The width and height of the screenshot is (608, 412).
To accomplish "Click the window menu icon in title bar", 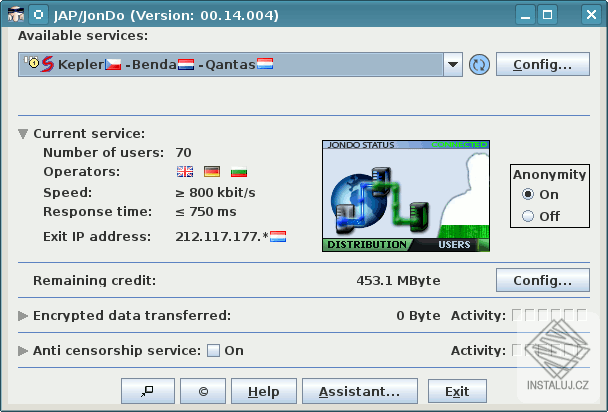I will pyautogui.click(x=38, y=15).
